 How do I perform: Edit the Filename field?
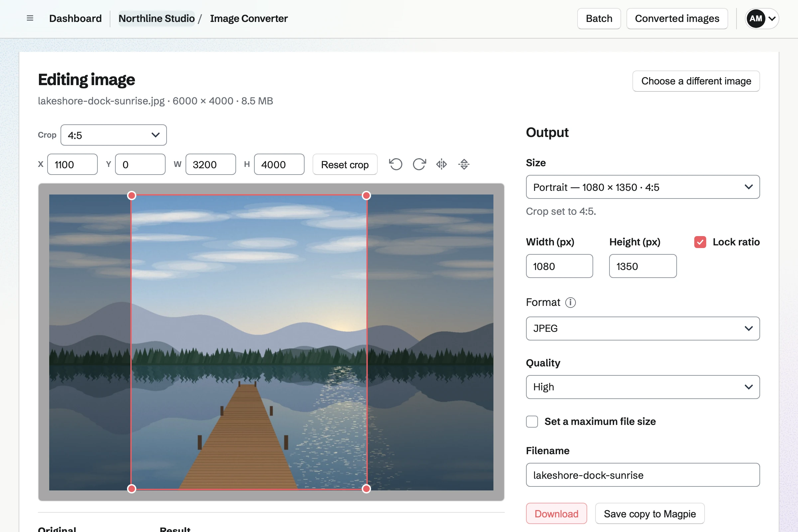(x=643, y=475)
